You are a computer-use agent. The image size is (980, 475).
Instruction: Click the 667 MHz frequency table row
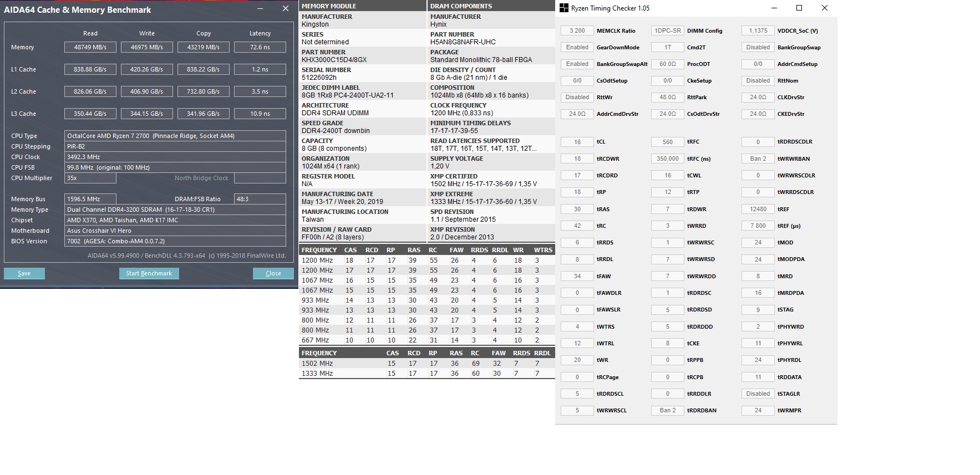pos(426,340)
